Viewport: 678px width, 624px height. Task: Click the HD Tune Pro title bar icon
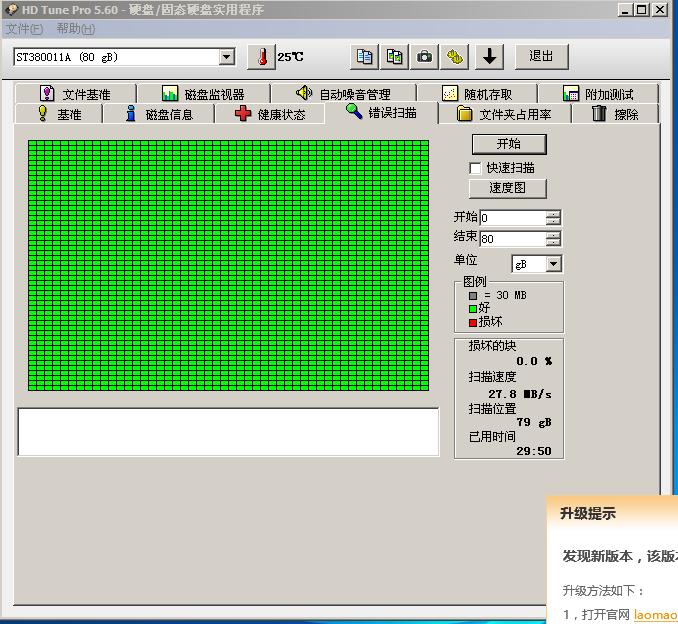pyautogui.click(x=11, y=9)
